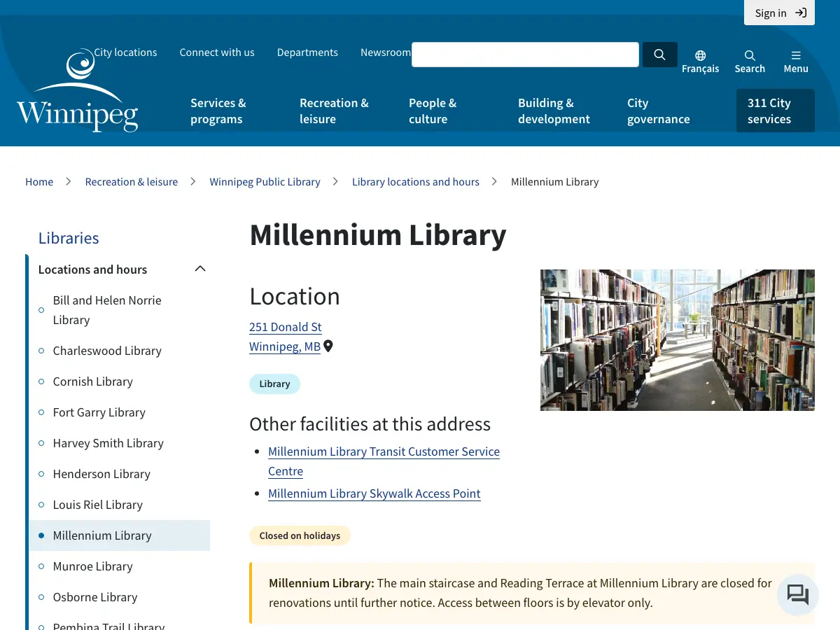Open Millennium Library Skywalk Access Point link
This screenshot has width=840, height=630.
click(x=374, y=493)
